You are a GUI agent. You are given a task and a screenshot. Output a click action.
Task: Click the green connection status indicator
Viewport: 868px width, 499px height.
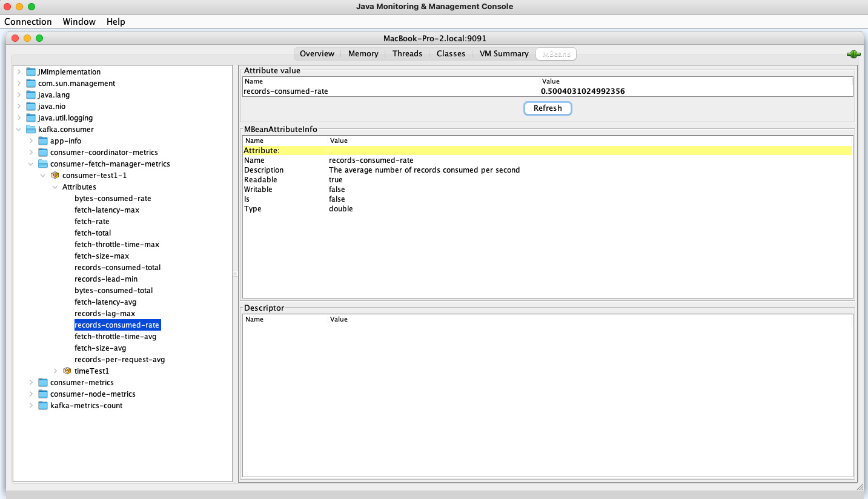(x=853, y=54)
